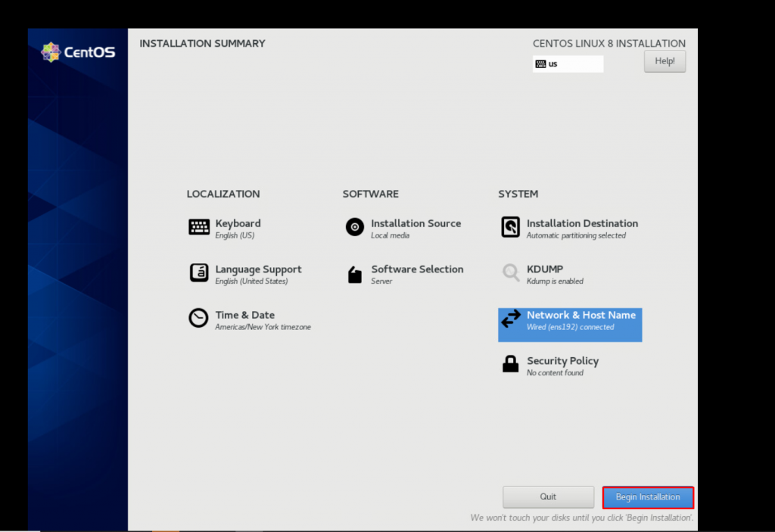Click the Time & Date clock icon
This screenshot has height=532, width=775.
coord(199,319)
